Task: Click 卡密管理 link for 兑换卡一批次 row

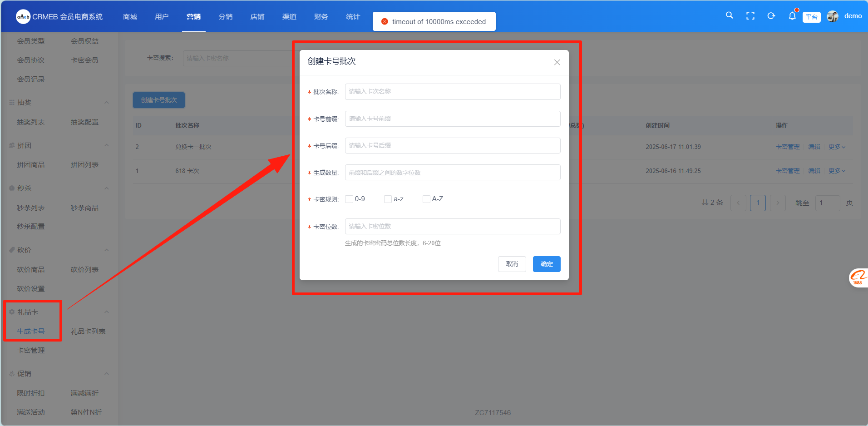Action: pyautogui.click(x=788, y=147)
